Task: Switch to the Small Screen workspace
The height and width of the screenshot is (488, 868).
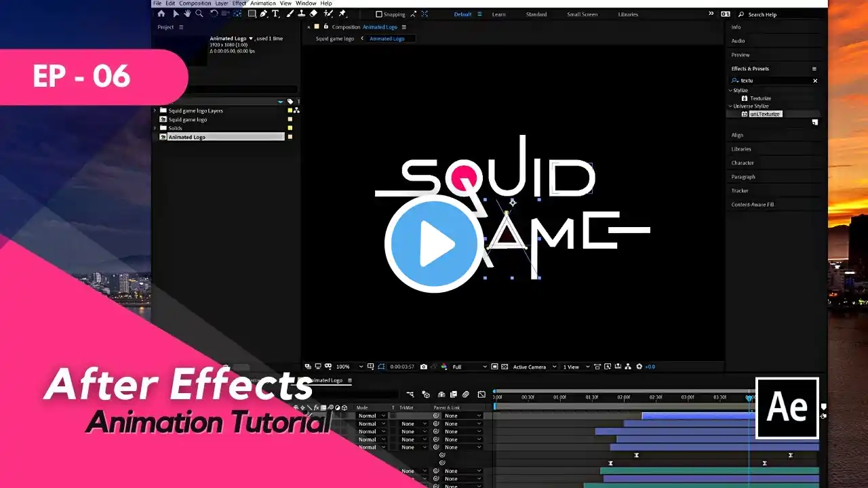Action: (583, 14)
